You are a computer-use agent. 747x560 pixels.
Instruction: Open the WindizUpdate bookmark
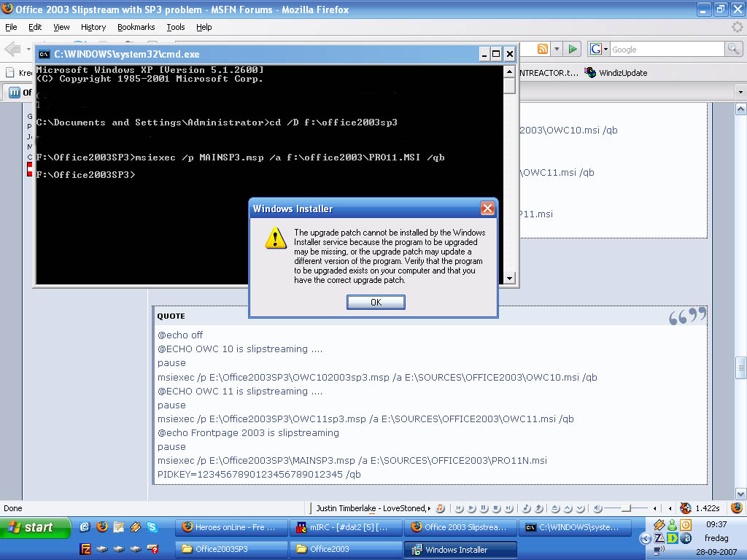pos(616,73)
